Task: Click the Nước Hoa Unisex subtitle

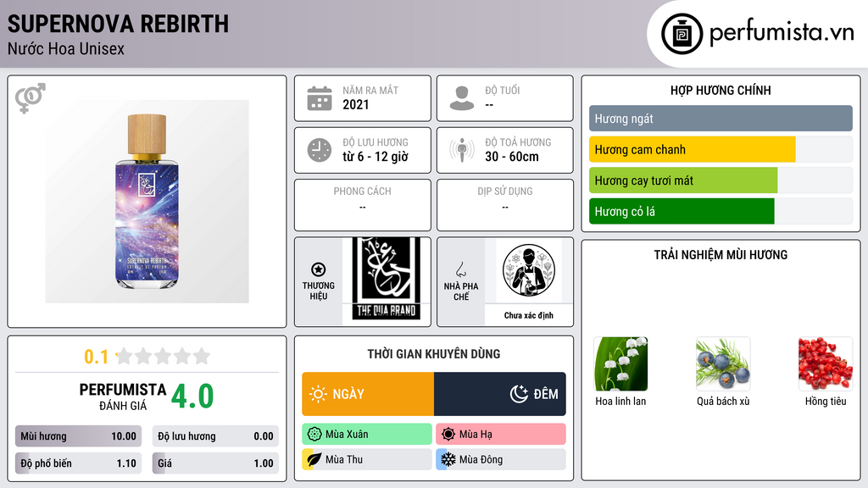Action: pyautogui.click(x=66, y=48)
